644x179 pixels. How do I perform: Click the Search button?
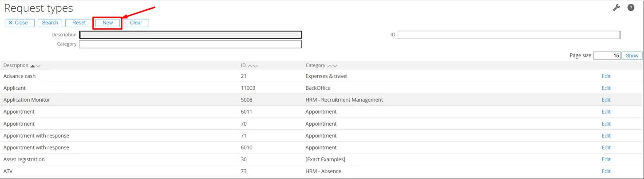point(50,23)
